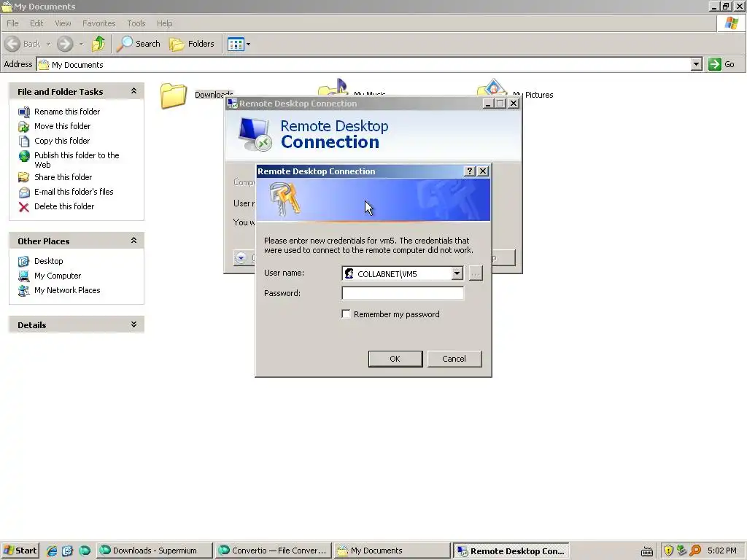Click Copy this folder

(x=62, y=141)
